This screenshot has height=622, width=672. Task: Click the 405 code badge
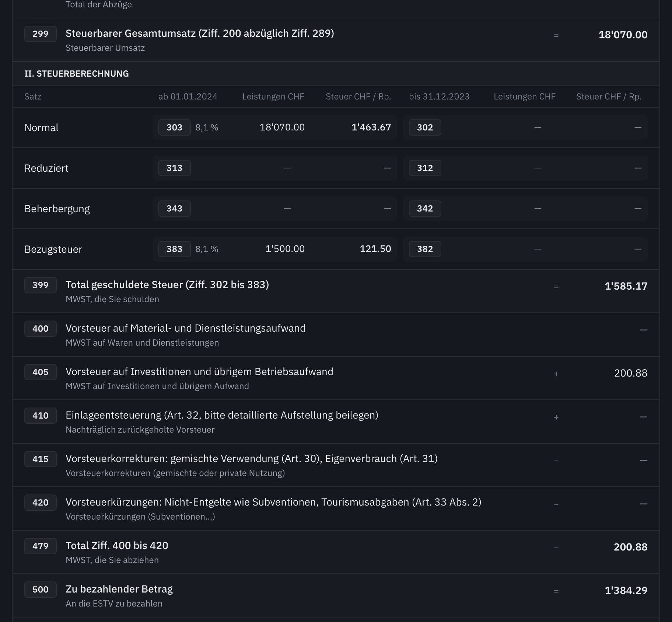click(41, 372)
